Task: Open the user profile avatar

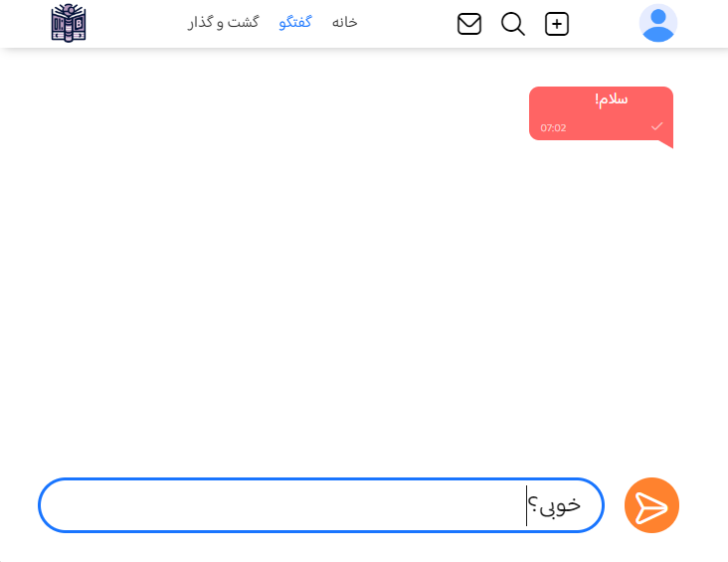Action: pos(658,23)
